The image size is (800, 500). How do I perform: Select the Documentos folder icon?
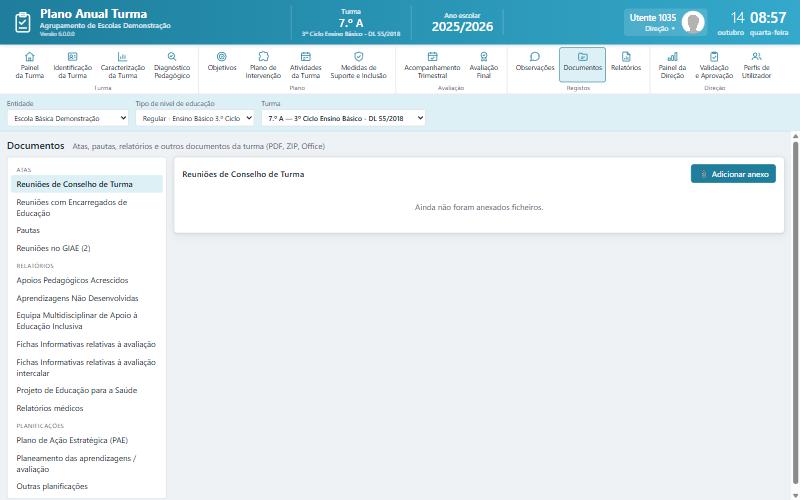tap(583, 57)
